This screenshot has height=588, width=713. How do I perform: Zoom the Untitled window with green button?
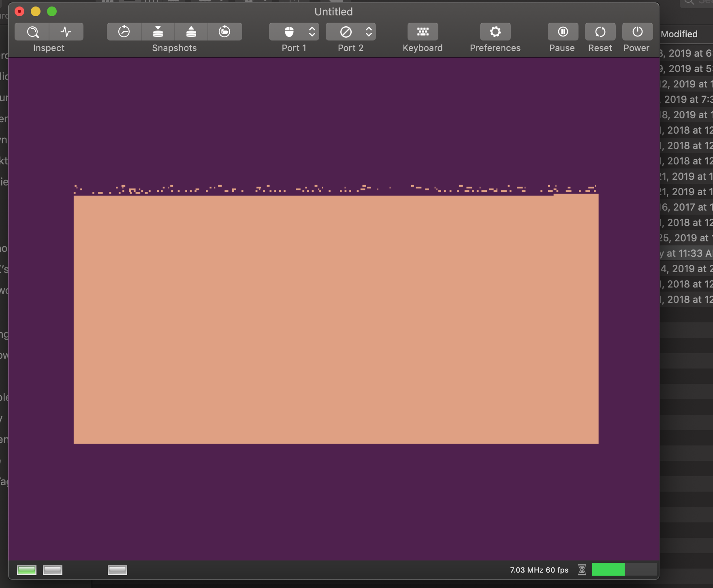pyautogui.click(x=52, y=11)
